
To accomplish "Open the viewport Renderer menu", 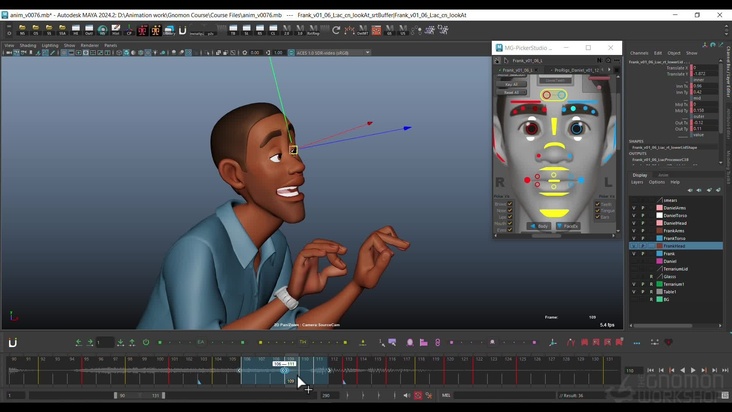I will (x=90, y=45).
